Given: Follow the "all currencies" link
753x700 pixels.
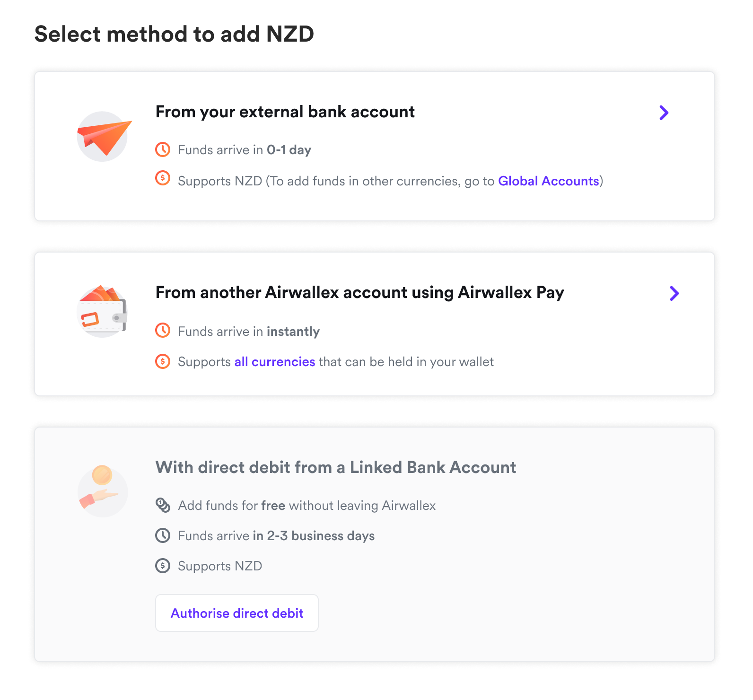Looking at the screenshot, I should pos(275,362).
